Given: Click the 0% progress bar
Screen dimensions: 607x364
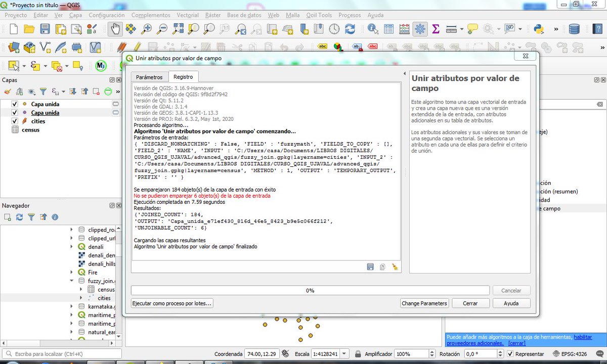Looking at the screenshot, I should [x=310, y=291].
